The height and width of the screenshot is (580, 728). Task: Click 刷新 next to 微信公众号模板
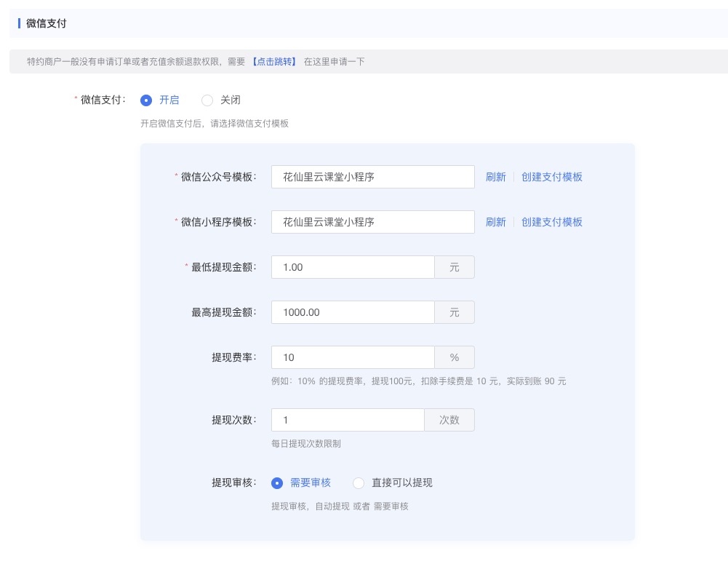(x=495, y=177)
